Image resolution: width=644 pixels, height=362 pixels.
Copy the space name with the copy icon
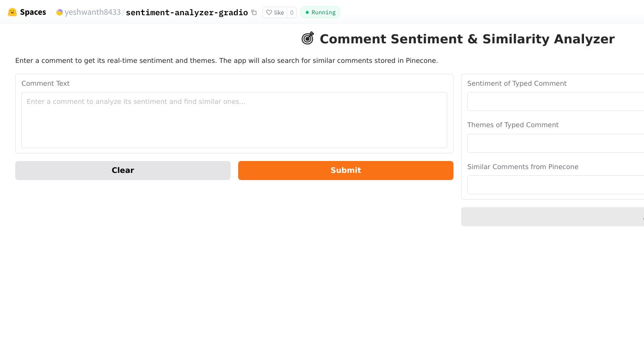[x=254, y=12]
